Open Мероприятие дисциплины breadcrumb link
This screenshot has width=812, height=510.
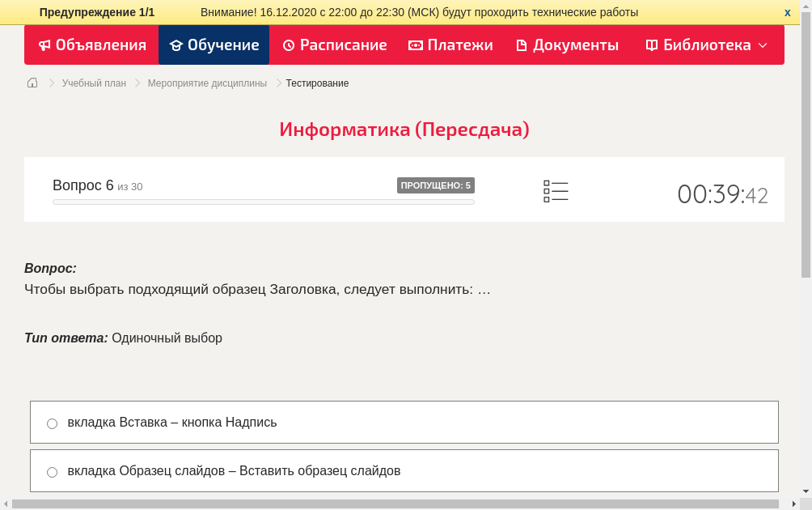click(207, 83)
